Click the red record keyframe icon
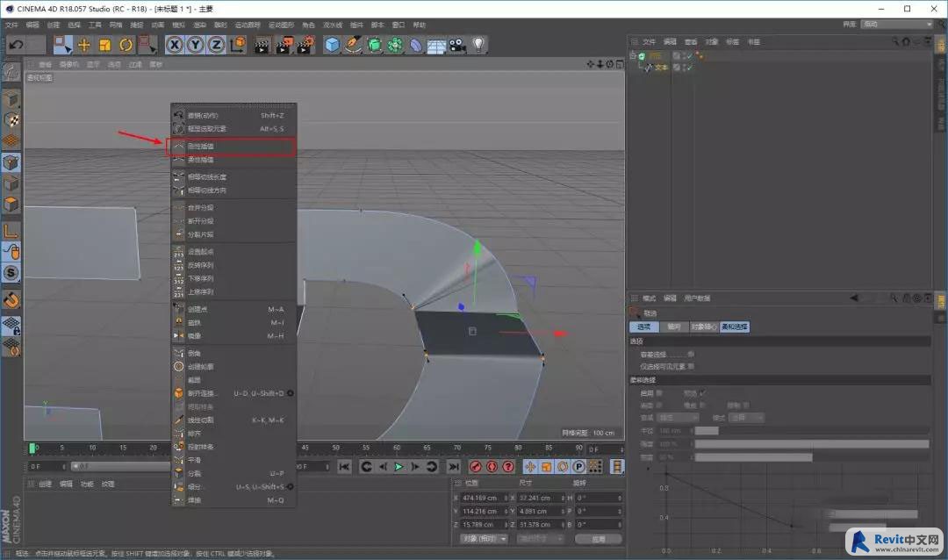Image resolution: width=948 pixels, height=560 pixels. click(x=476, y=466)
